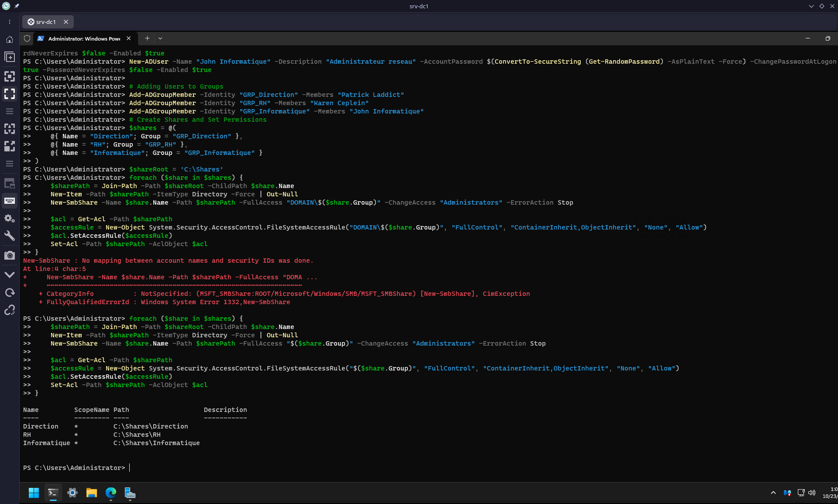Screen dimensions: 838x504
Task: Toggle the fullscreen corners button in sidebar
Action: click(10, 94)
